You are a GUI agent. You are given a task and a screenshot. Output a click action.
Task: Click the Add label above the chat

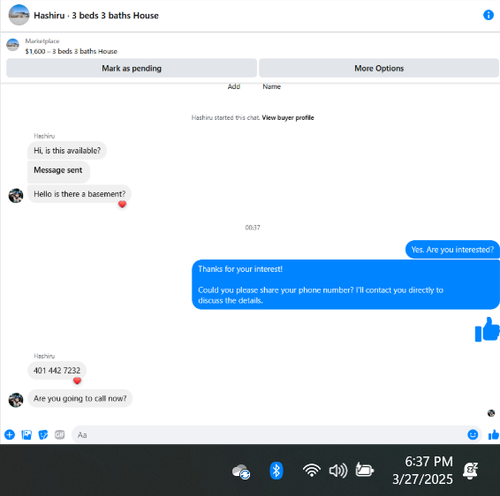click(234, 87)
